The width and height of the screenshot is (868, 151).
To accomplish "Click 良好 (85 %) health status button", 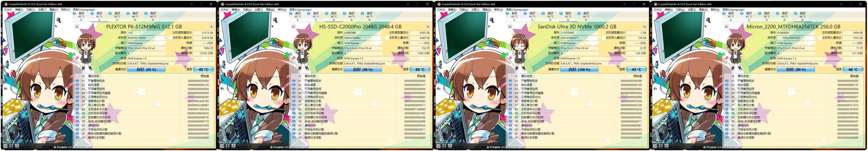I will coord(146,69).
